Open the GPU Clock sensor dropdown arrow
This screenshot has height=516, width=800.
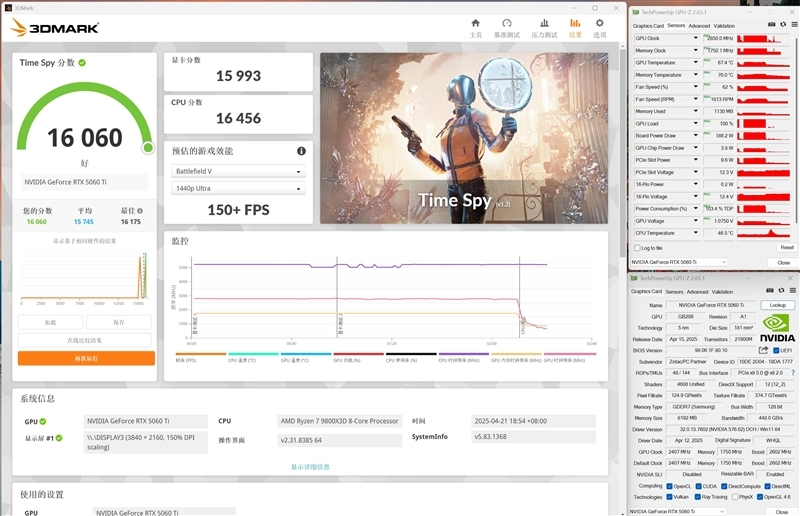tap(695, 38)
